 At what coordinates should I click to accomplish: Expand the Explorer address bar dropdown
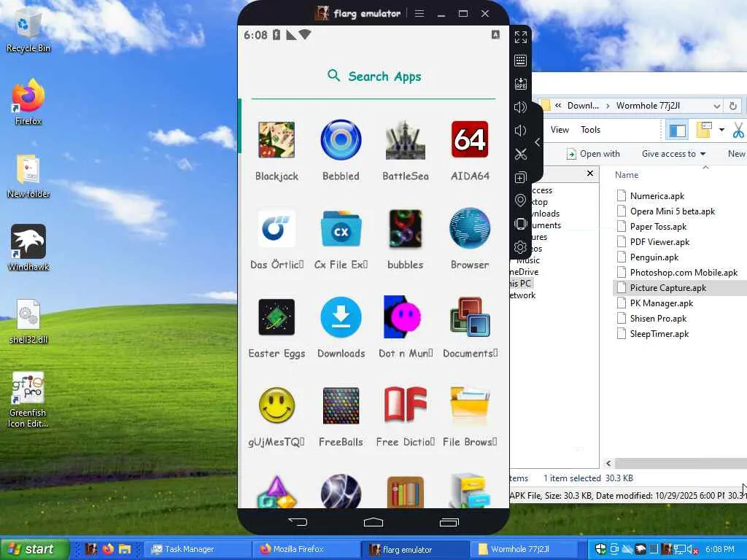(x=716, y=106)
